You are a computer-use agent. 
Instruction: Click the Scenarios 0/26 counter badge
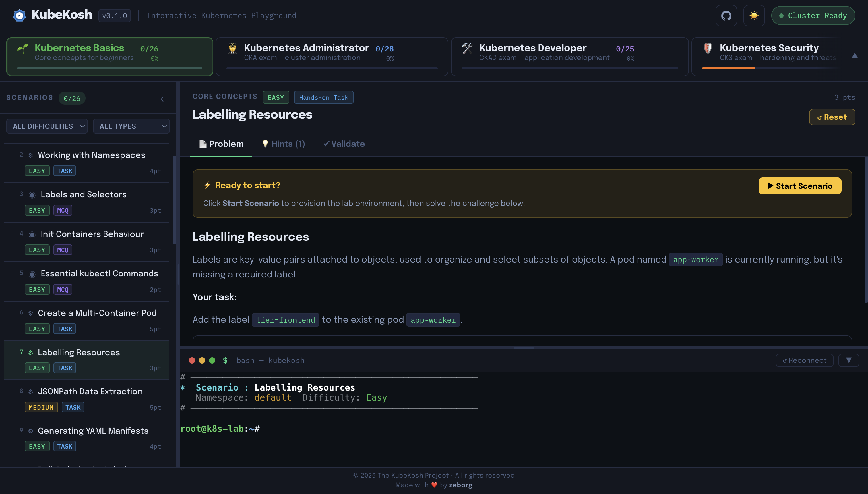[x=72, y=99]
